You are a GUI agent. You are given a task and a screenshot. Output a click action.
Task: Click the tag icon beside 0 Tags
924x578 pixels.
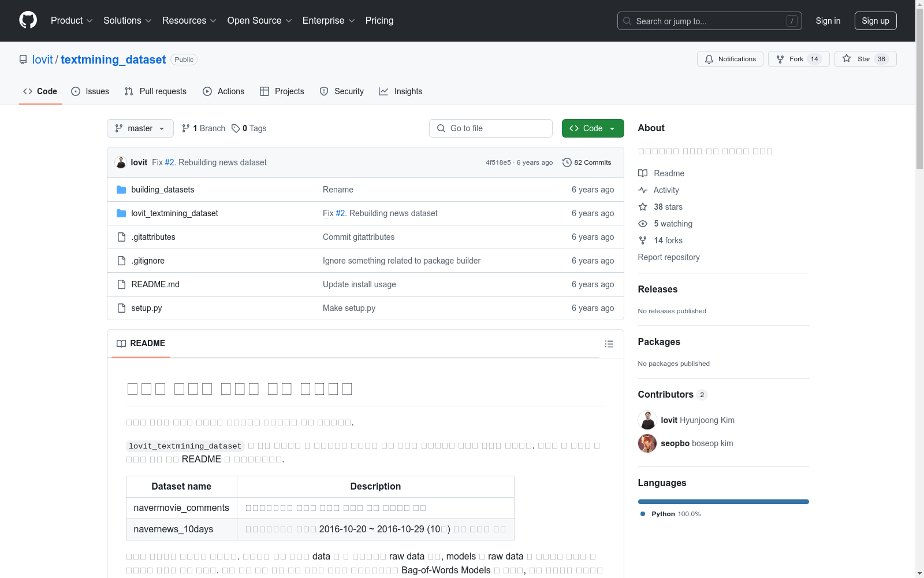tap(236, 128)
